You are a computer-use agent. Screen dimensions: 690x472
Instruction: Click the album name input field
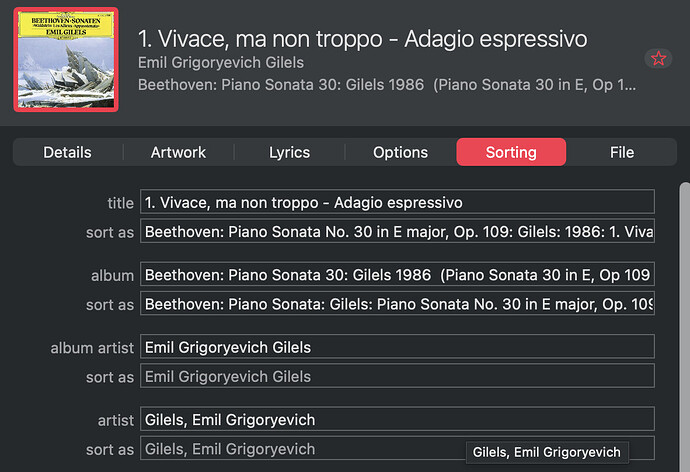[397, 275]
